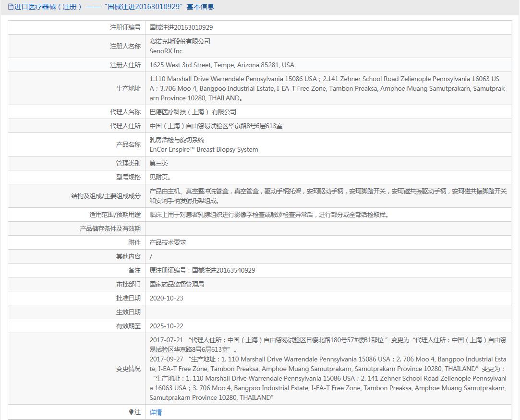Select the 代理人住所 row label
This screenshot has width=520, height=420.
point(125,126)
